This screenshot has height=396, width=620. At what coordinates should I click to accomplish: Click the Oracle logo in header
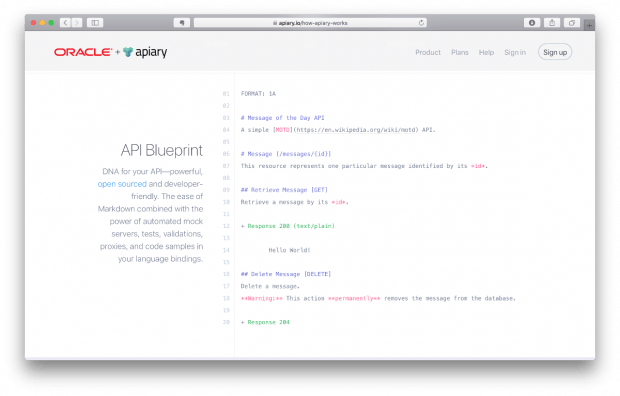83,52
